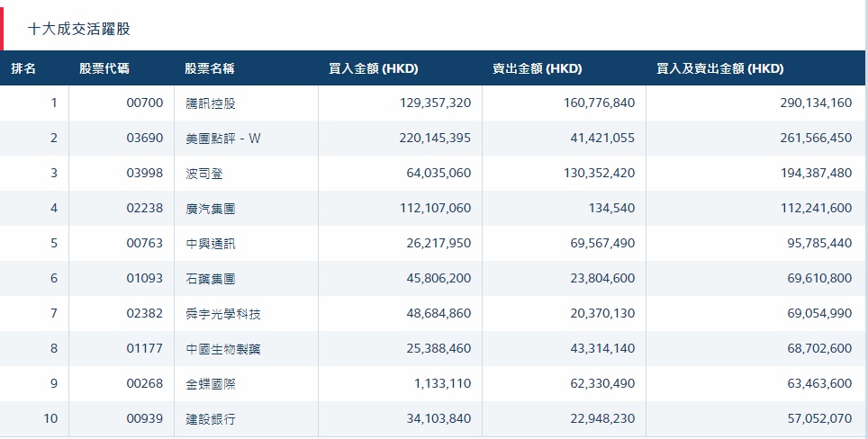Click stock code 00700

click(145, 103)
